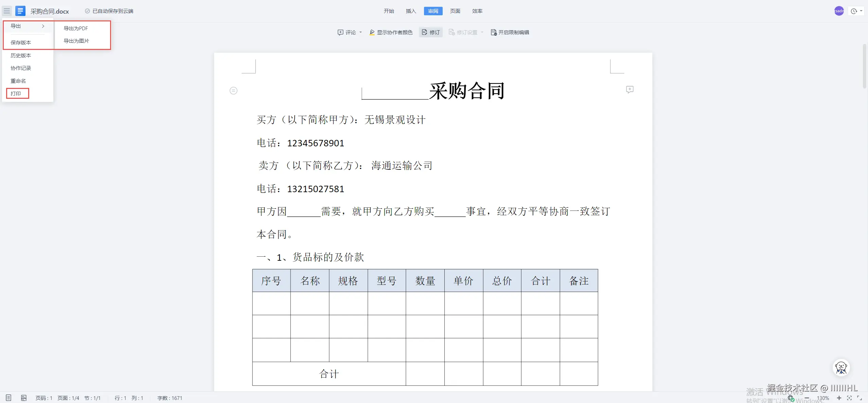Click the add comment icon beside the title

[630, 89]
